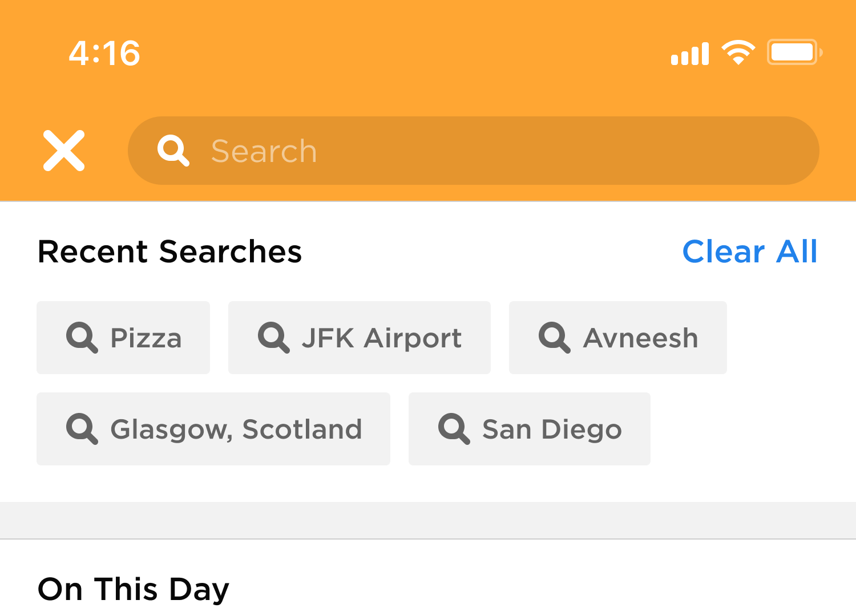Tap the 4:16 clock in status bar

(104, 54)
